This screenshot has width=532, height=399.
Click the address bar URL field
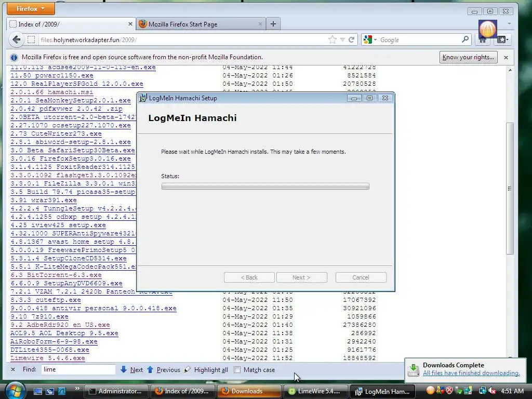(183, 39)
